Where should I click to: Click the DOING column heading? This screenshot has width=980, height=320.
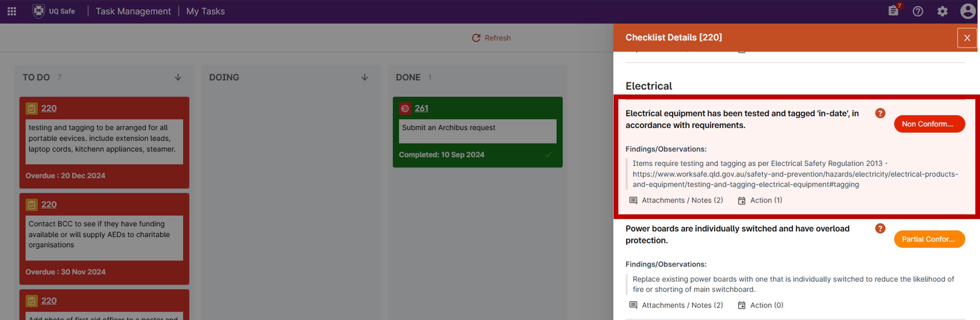[x=224, y=77]
